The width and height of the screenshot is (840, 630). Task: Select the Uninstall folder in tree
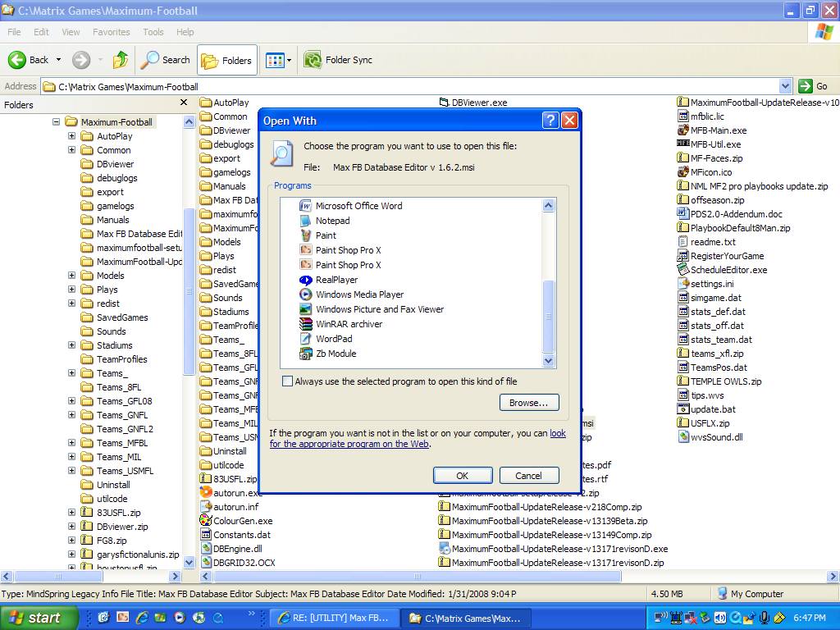point(106,484)
